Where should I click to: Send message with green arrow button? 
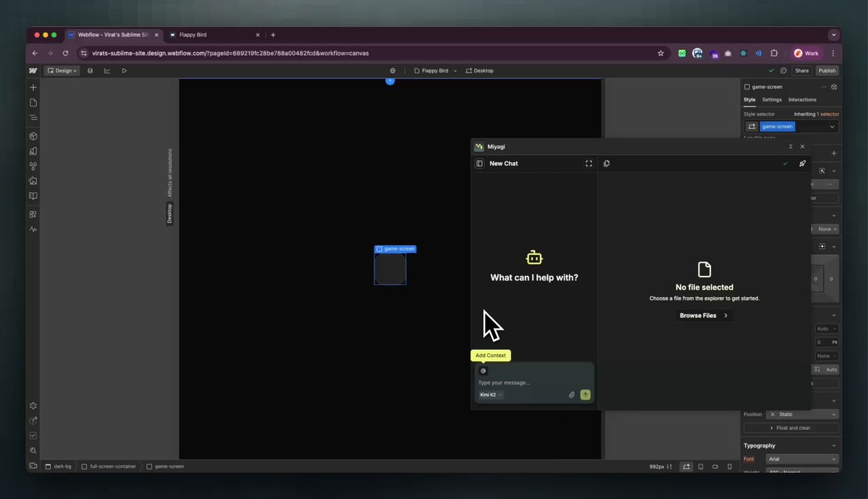(x=585, y=395)
